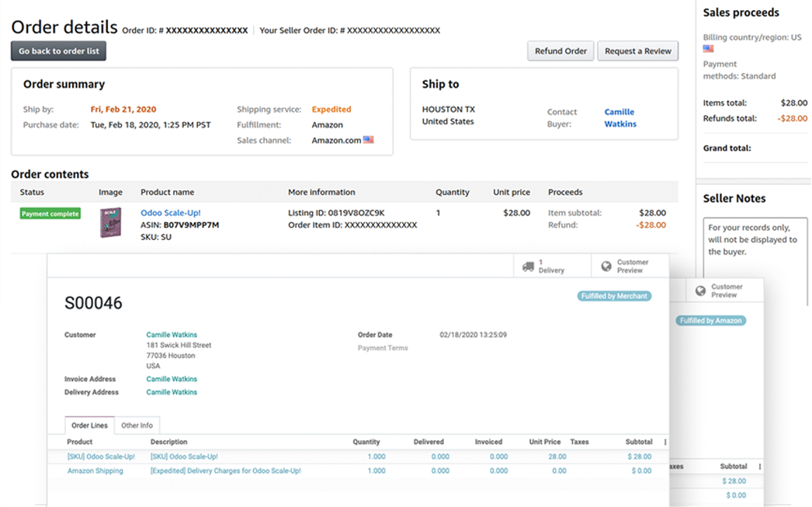The width and height of the screenshot is (812, 507).
Task: Open the Invoice Address Camille Watkins link
Action: (x=172, y=379)
